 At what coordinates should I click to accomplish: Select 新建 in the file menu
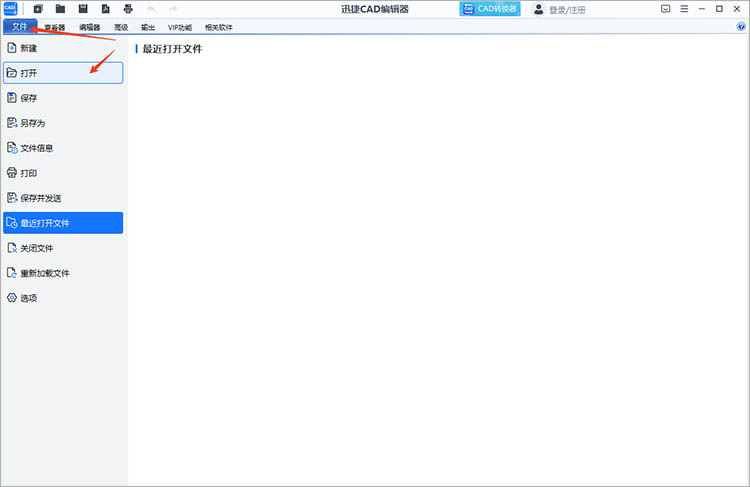[x=63, y=48]
